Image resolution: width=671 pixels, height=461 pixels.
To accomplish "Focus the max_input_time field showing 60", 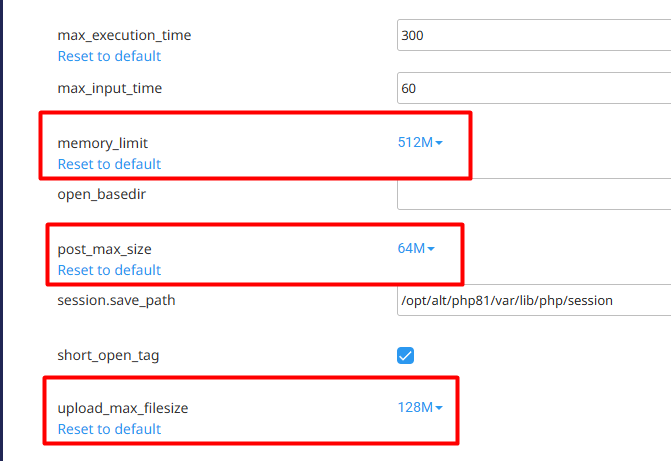I will pyautogui.click(x=533, y=88).
